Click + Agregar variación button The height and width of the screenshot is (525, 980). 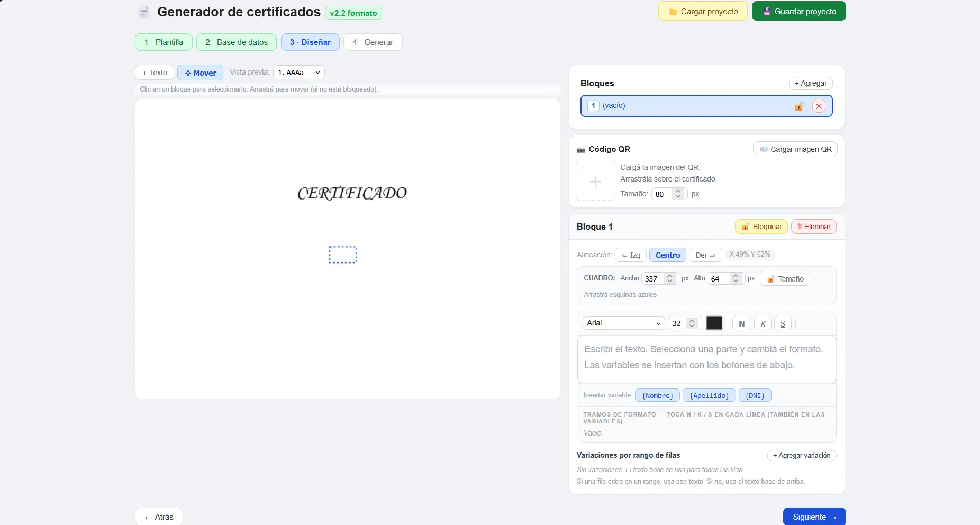pos(802,456)
